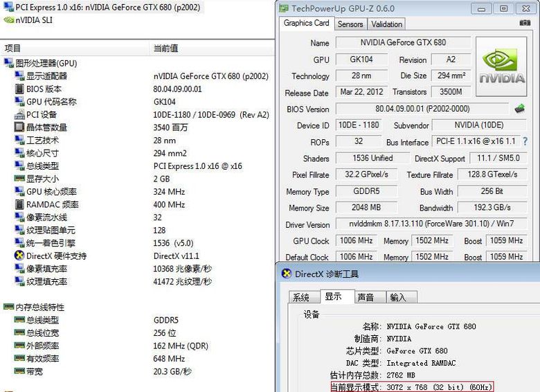540x392 pixels.
Task: Click the 当前值 column header
Action: [165, 48]
